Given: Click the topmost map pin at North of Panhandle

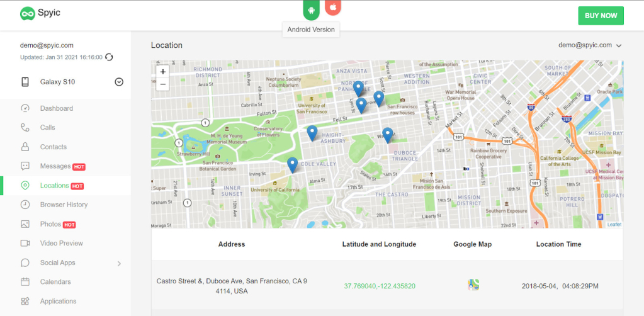Looking at the screenshot, I should (x=359, y=88).
